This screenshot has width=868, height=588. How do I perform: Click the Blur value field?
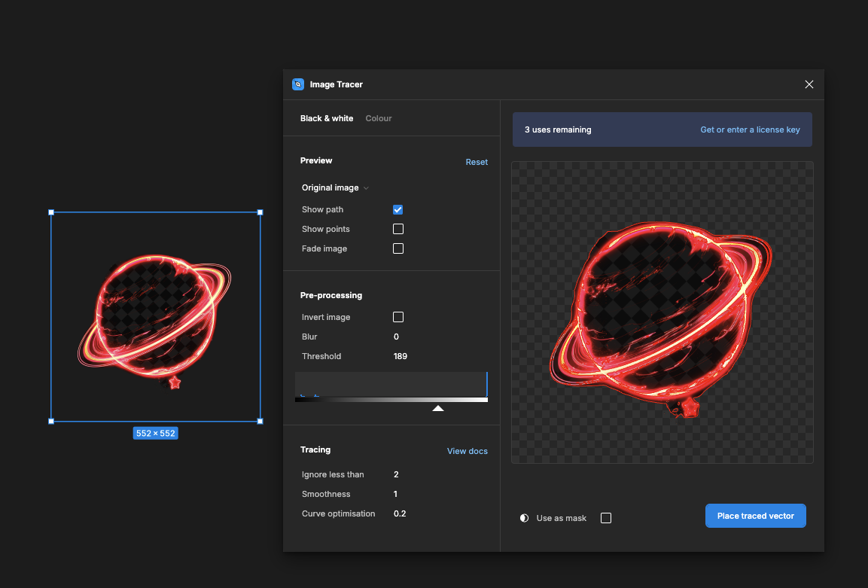[x=396, y=337]
